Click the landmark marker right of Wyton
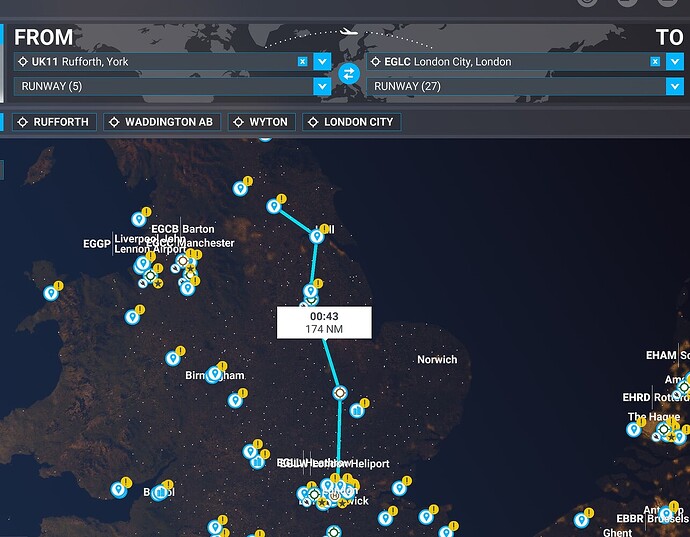This screenshot has height=537, width=690. 357,411
